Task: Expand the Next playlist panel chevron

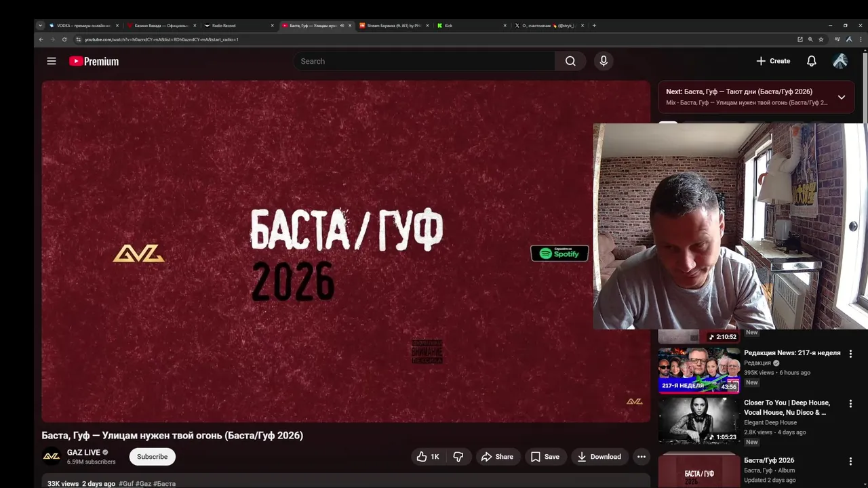Action: pyautogui.click(x=841, y=97)
